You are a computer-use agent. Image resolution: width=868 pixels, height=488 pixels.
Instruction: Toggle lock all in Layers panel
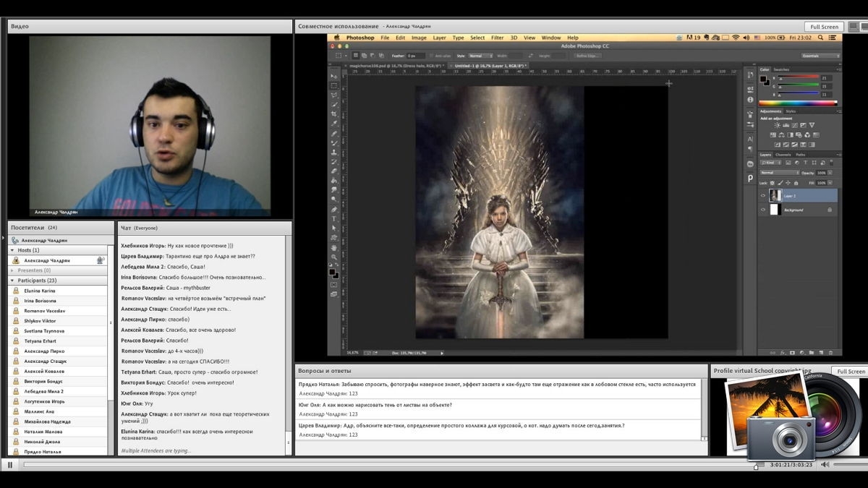796,183
